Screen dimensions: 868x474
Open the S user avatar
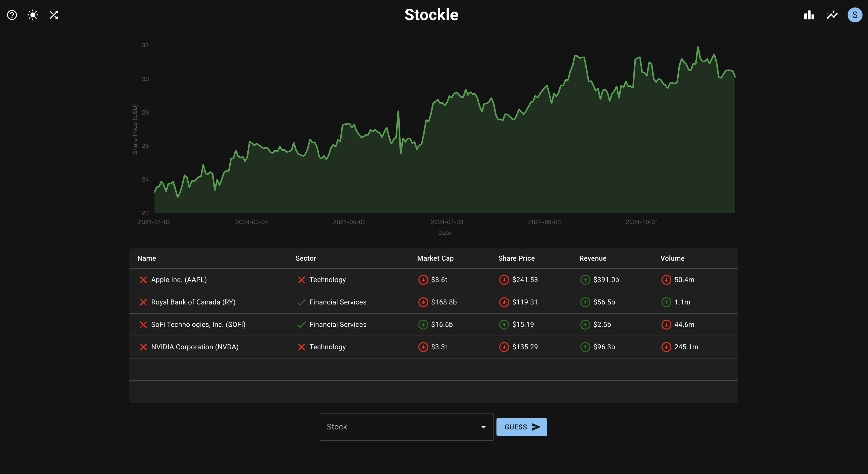(855, 15)
